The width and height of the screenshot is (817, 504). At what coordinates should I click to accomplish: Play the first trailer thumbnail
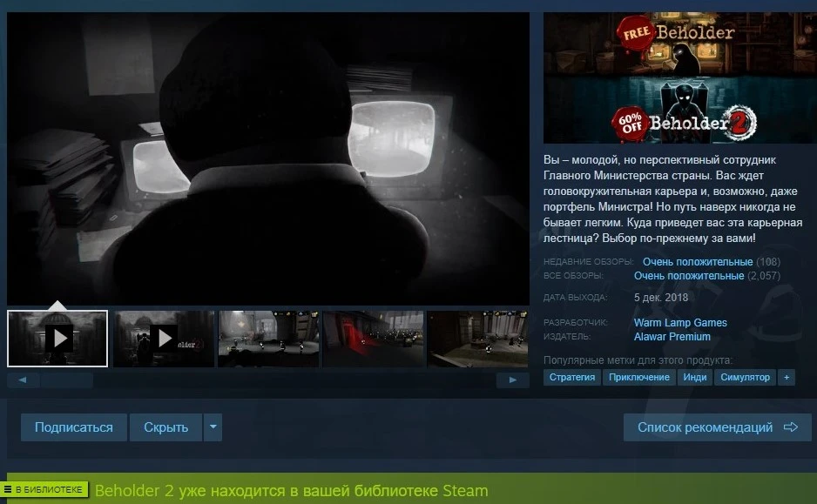pos(57,339)
